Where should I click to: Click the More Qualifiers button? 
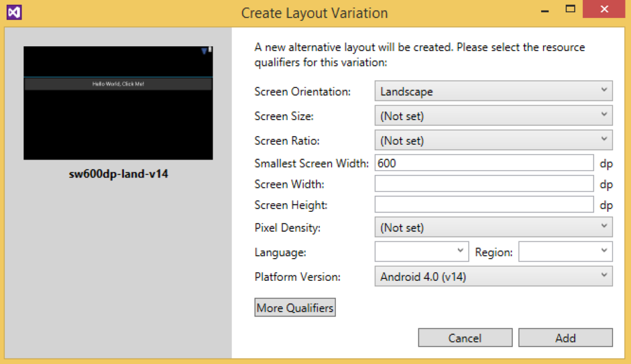[295, 307]
